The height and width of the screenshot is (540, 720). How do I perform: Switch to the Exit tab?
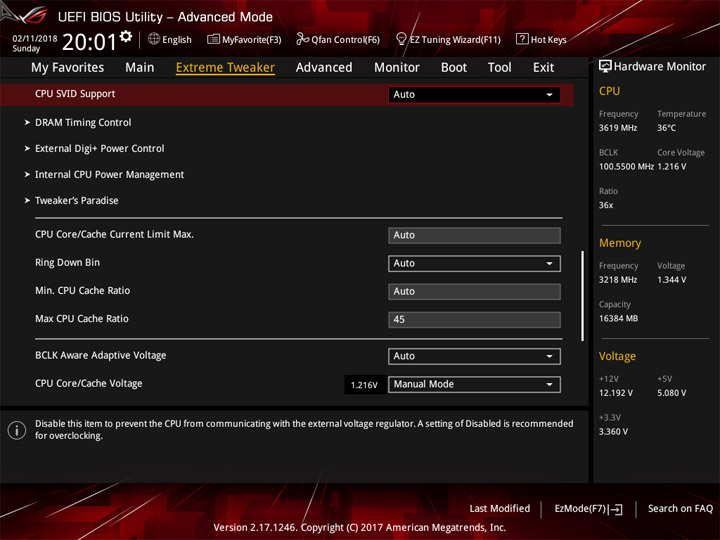point(543,68)
